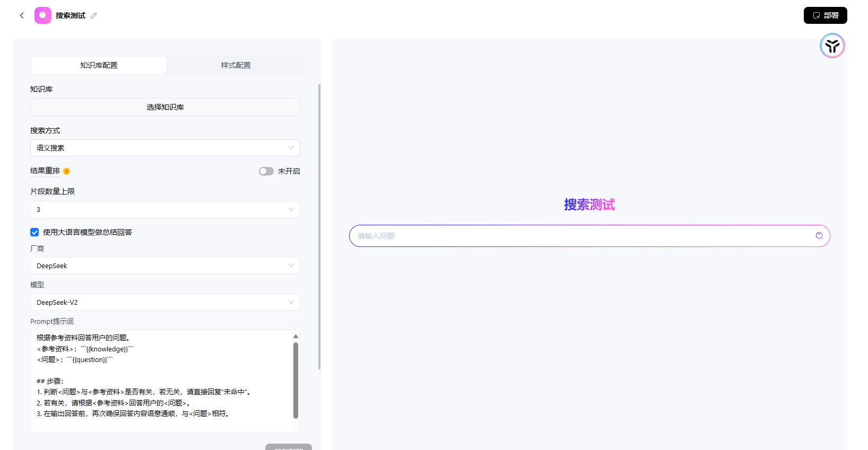868x450 pixels.
Task: Click the pink 搜索测试 app logo
Action: click(43, 15)
